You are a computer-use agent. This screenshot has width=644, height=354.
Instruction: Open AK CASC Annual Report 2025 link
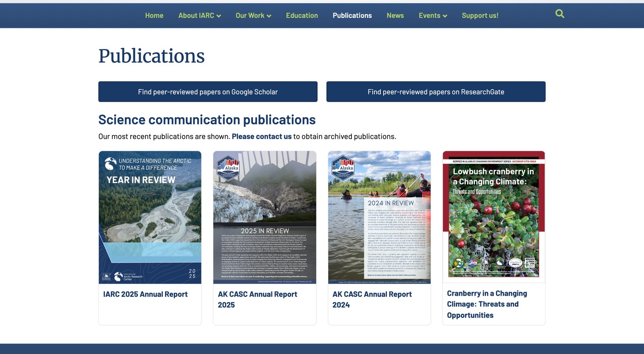tap(258, 299)
